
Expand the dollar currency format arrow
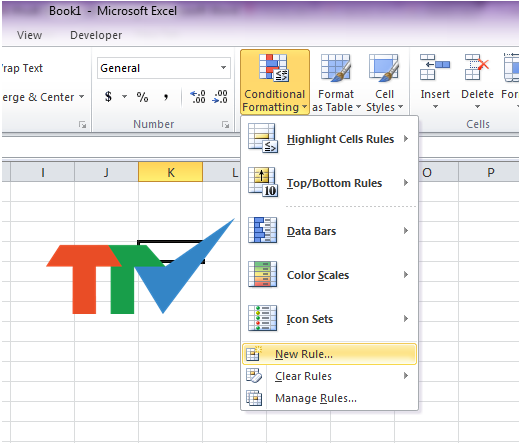[124, 97]
